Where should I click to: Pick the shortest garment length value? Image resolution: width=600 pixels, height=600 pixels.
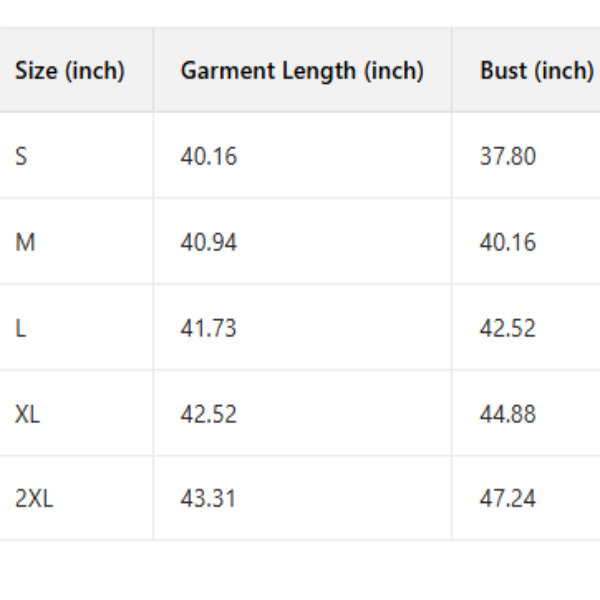[209, 156]
